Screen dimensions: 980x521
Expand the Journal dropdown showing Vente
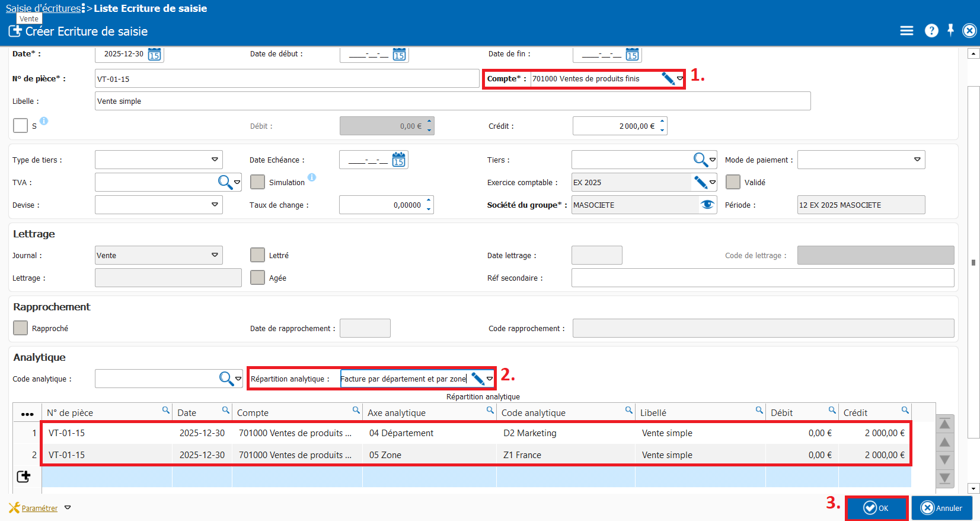pyautogui.click(x=215, y=255)
